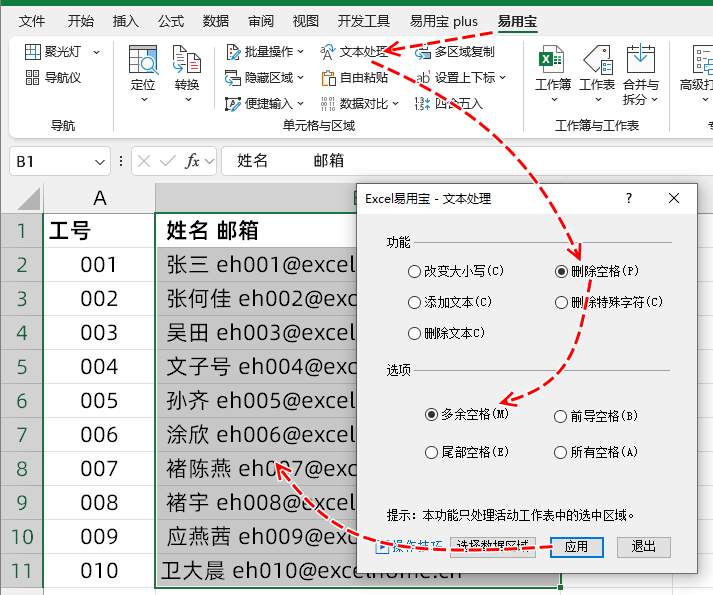713x595 pixels.
Task: Expand the 隐藏区域 dropdown arrow
Action: tap(301, 78)
